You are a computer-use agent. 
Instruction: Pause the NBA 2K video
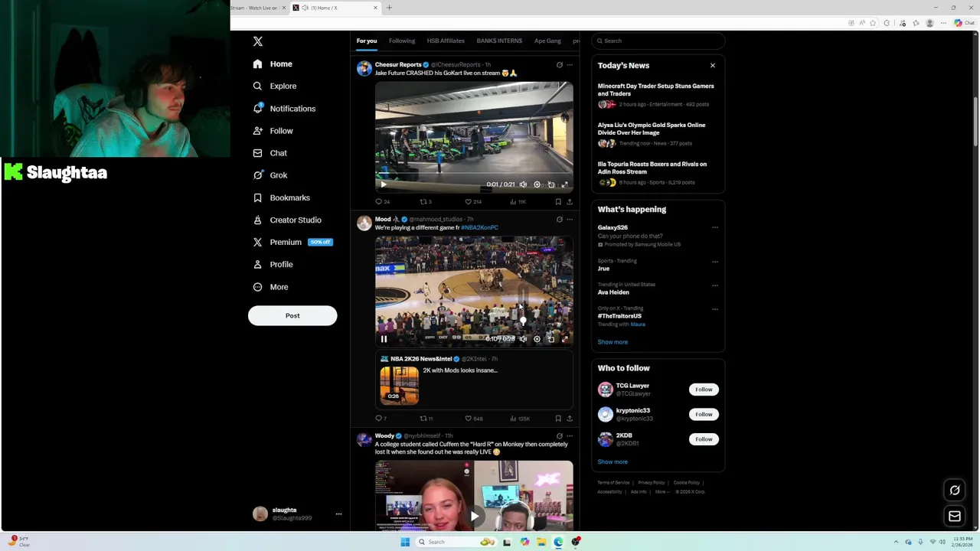[384, 339]
